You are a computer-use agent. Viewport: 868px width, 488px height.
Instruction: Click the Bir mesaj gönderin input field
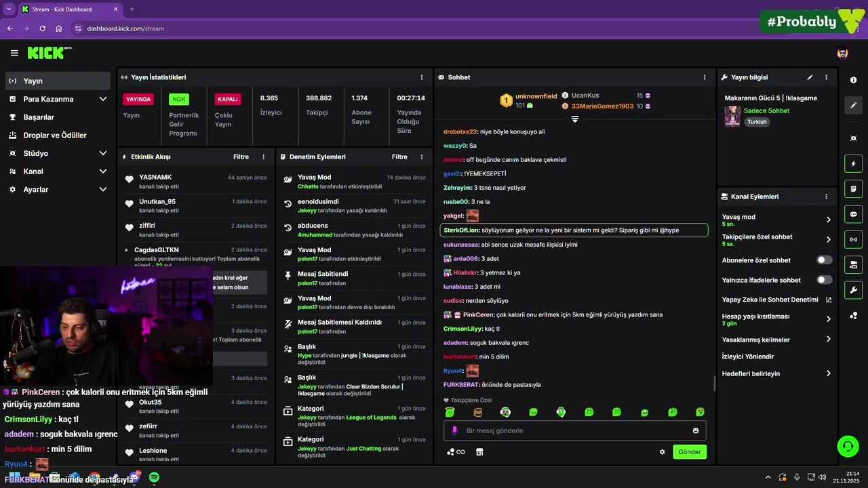pyautogui.click(x=575, y=430)
